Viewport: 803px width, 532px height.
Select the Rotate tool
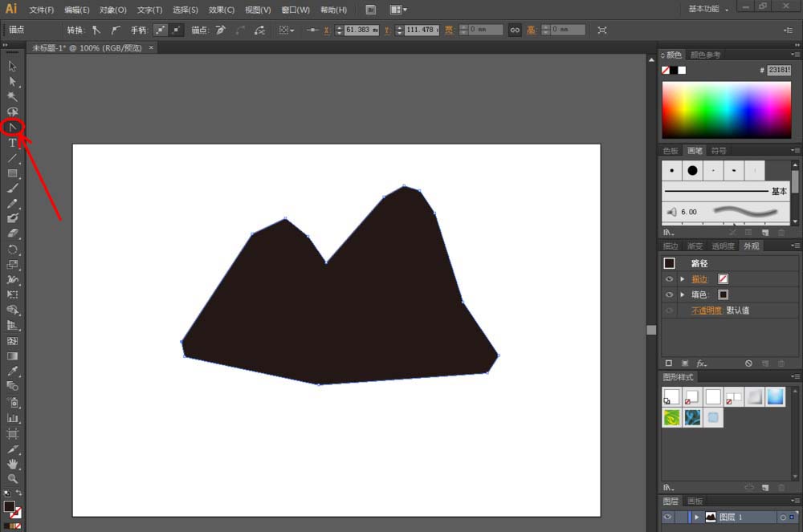point(12,250)
